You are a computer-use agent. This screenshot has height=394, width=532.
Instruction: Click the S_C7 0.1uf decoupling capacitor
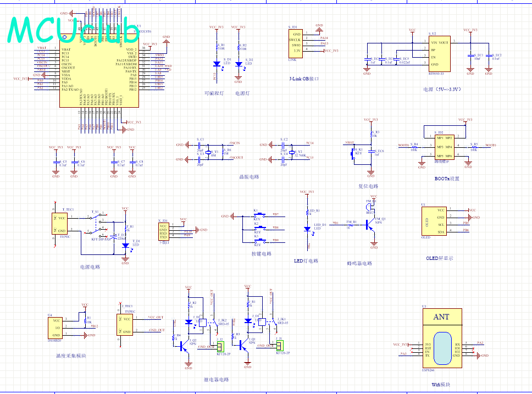tap(114, 163)
